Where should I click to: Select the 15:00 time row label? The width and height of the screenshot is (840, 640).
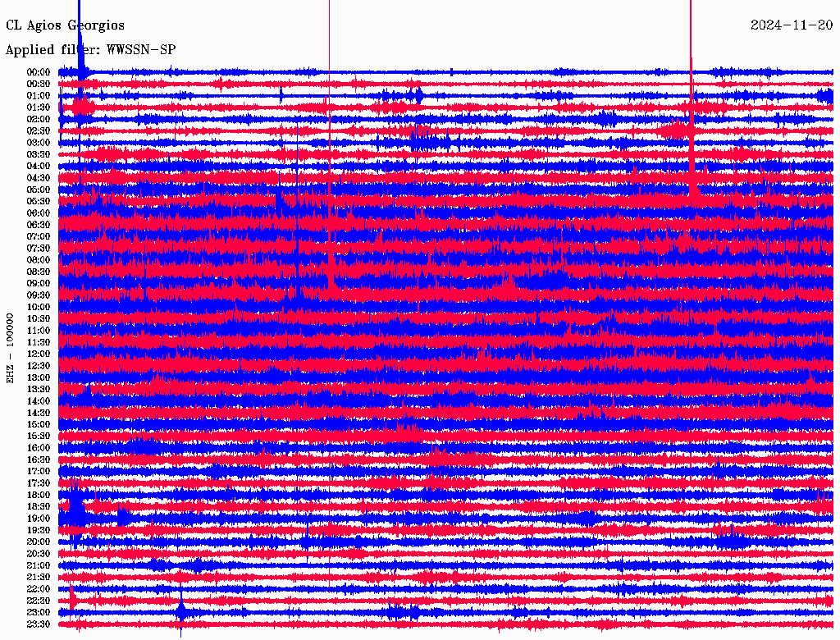click(39, 425)
